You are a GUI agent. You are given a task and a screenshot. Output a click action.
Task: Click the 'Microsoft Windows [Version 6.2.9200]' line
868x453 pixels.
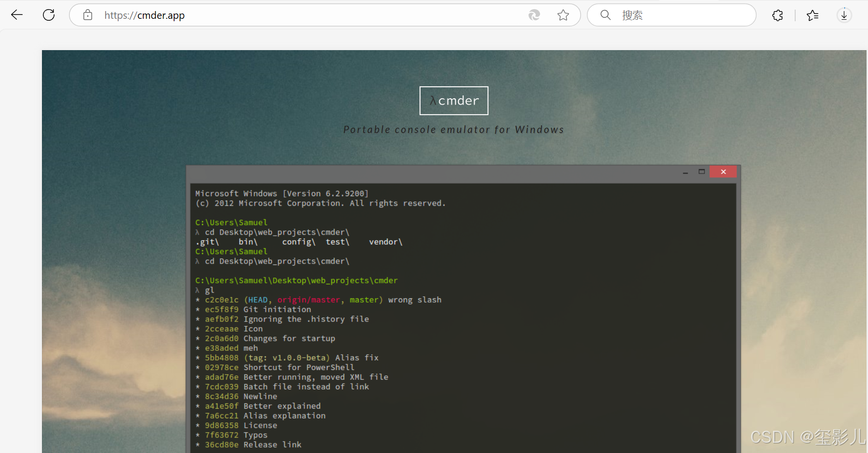tap(282, 194)
